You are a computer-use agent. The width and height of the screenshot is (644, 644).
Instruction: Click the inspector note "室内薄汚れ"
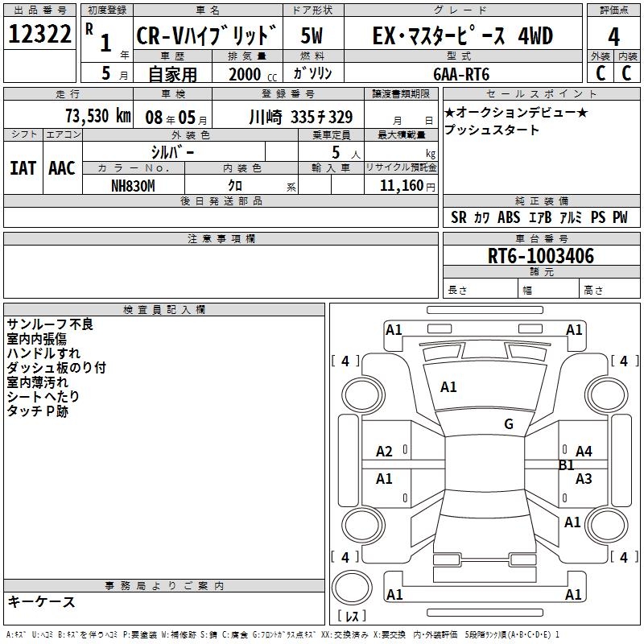pyautogui.click(x=37, y=382)
